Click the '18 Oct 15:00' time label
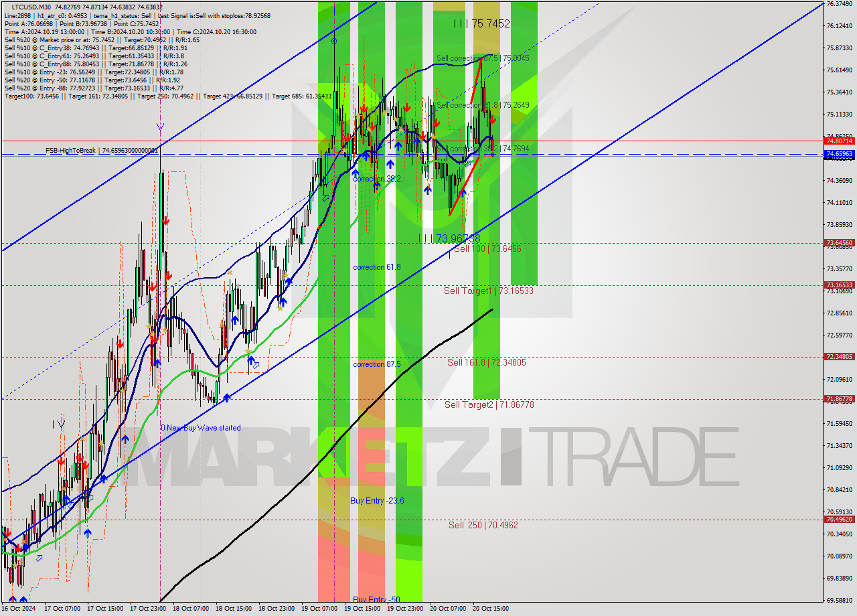The height and width of the screenshot is (616, 857). (233, 609)
